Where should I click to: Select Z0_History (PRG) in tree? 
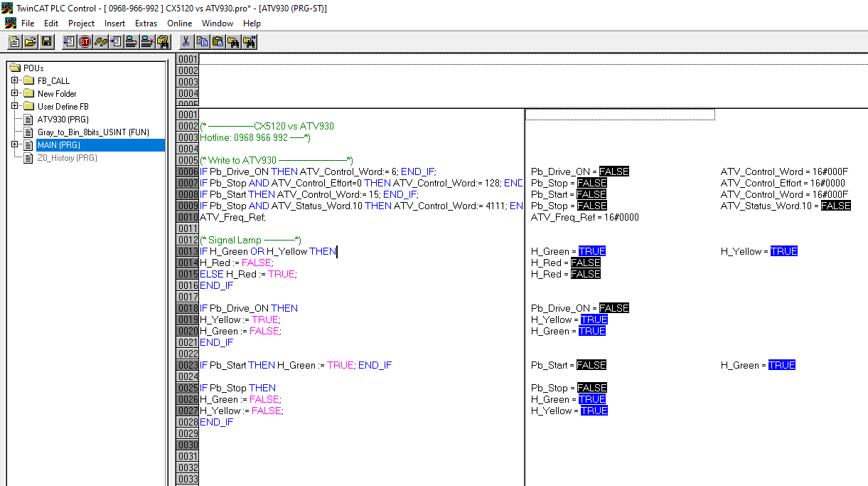pyautogui.click(x=67, y=157)
